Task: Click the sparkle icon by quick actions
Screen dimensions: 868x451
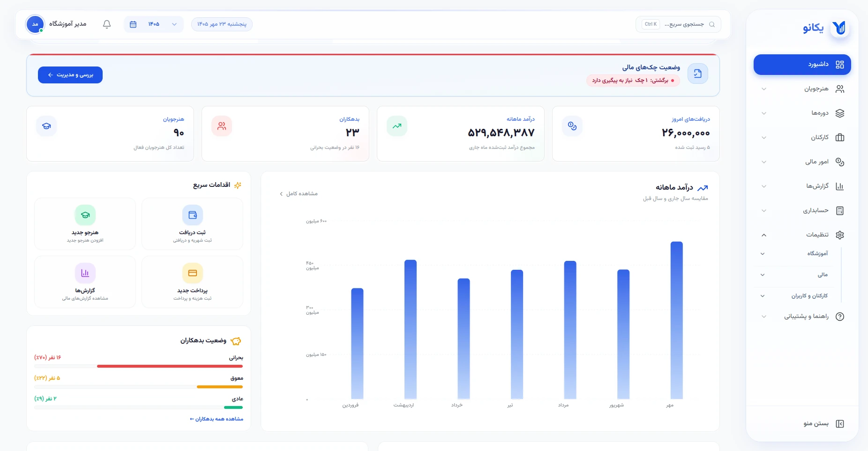Action: pyautogui.click(x=238, y=185)
